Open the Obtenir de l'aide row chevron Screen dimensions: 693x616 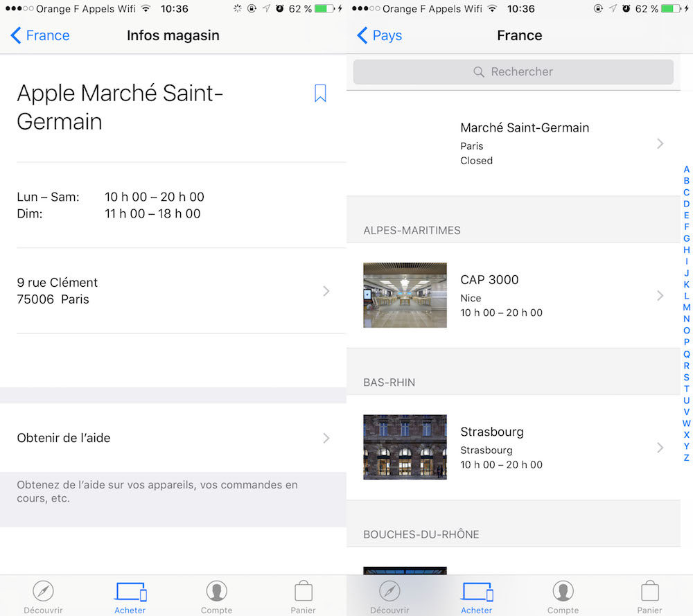(326, 438)
